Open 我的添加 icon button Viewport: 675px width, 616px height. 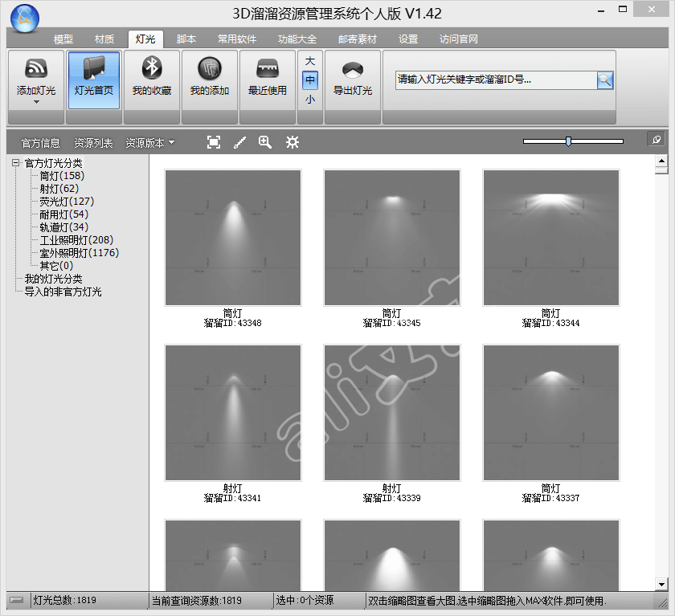click(209, 68)
